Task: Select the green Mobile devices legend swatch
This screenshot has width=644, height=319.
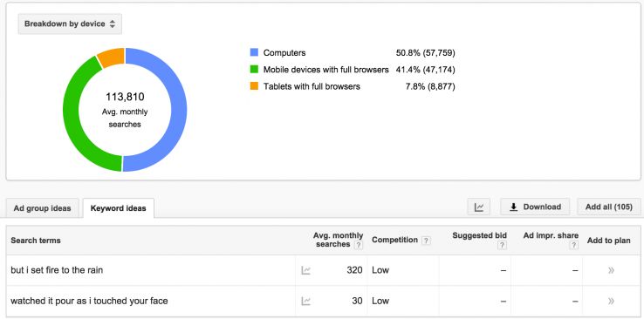Action: click(x=254, y=70)
